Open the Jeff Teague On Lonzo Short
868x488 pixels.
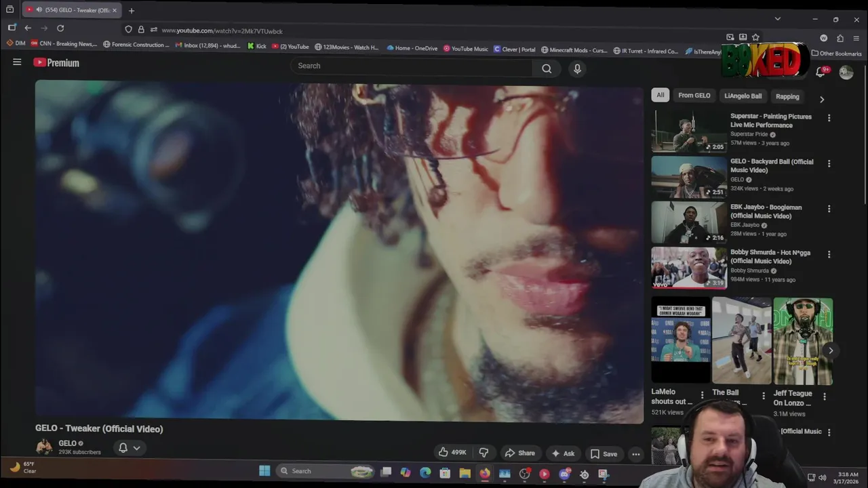pos(803,341)
